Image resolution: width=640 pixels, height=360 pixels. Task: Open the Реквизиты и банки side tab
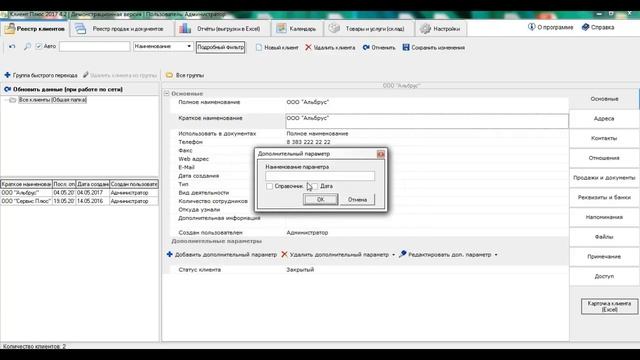pyautogui.click(x=604, y=197)
